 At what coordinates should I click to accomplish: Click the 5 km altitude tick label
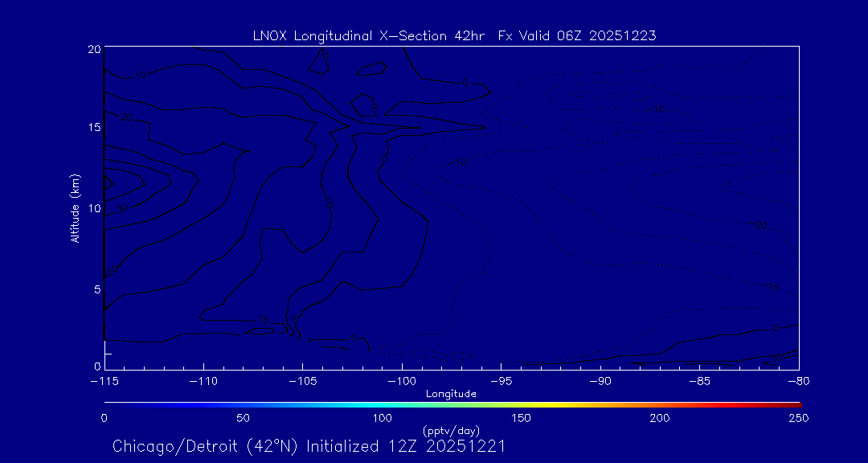point(96,289)
